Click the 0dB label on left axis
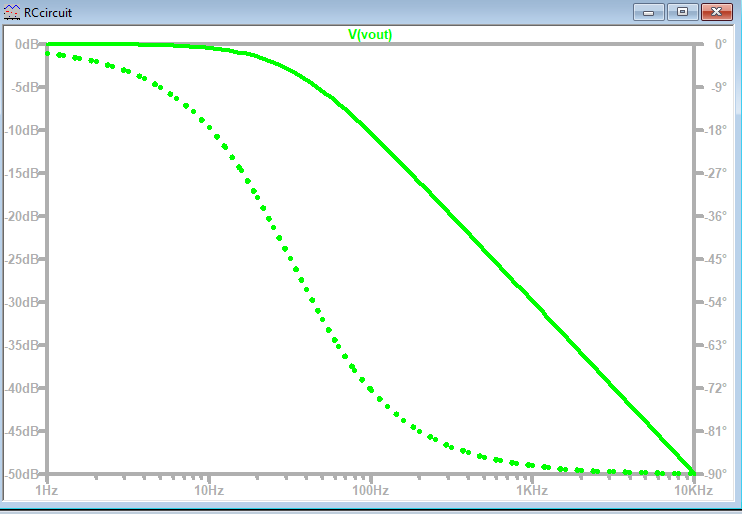This screenshot has width=742, height=514. coord(26,44)
